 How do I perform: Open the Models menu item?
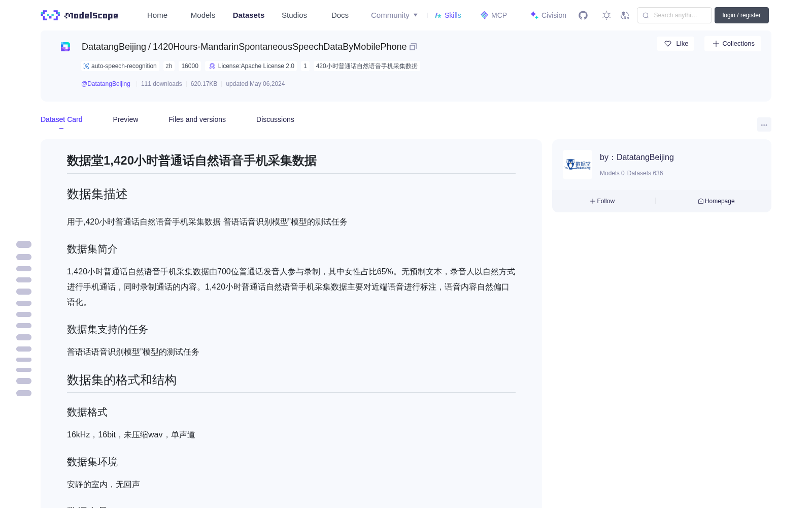tap(203, 15)
